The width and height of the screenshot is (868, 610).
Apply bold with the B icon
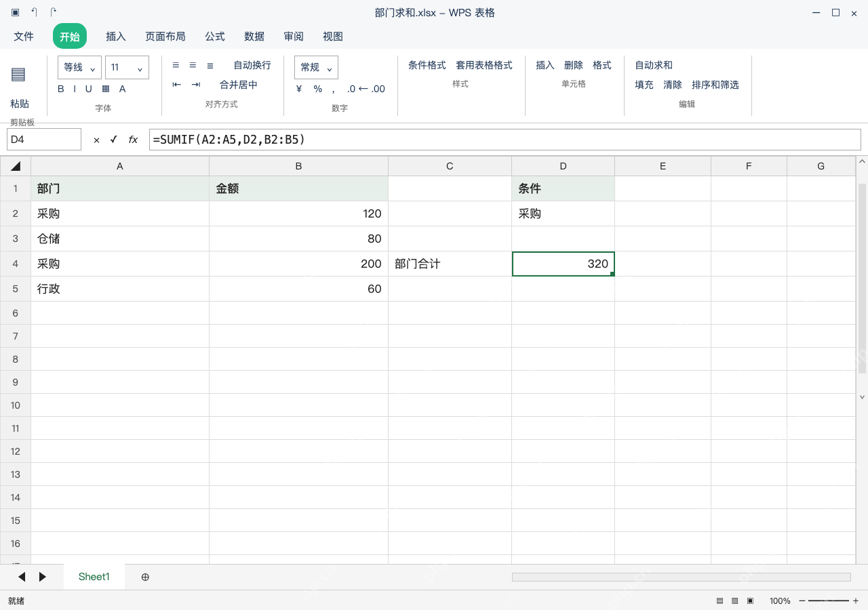tap(61, 89)
